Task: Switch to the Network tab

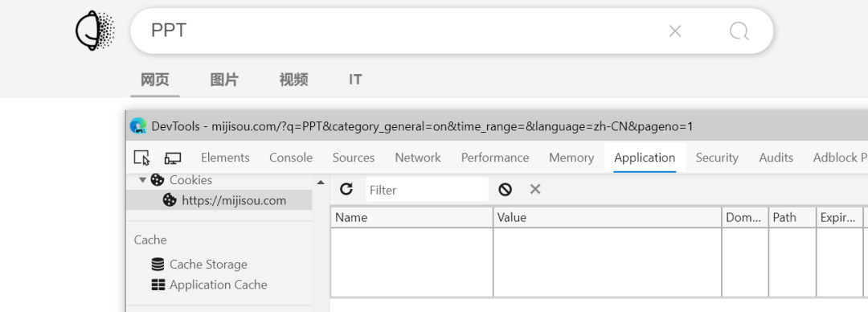Action: (x=418, y=158)
